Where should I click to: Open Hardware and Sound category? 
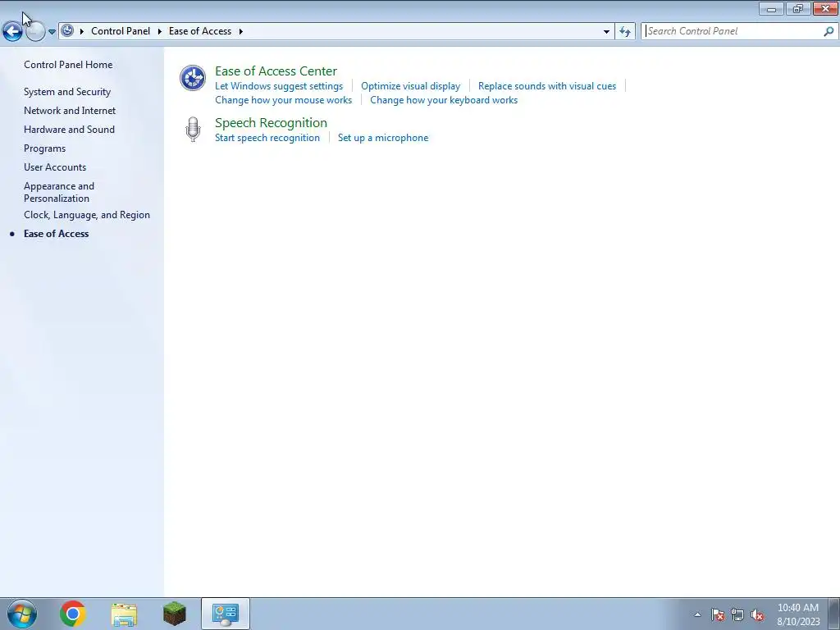[69, 129]
